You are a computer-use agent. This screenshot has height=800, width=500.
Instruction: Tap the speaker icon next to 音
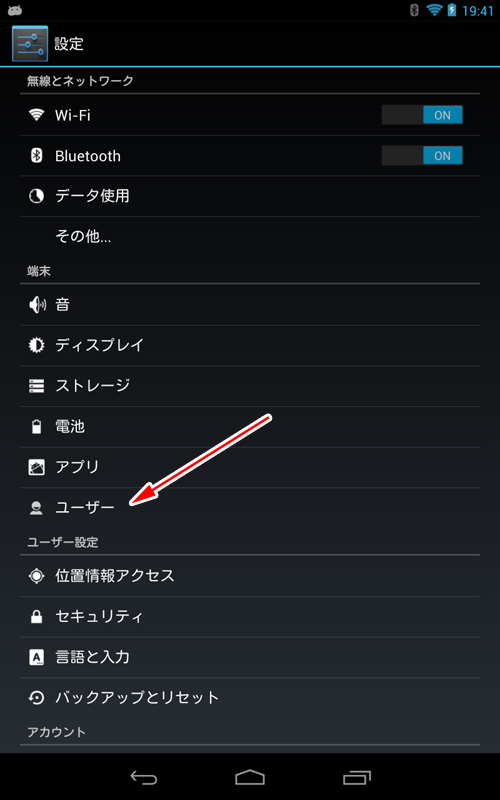[37, 305]
